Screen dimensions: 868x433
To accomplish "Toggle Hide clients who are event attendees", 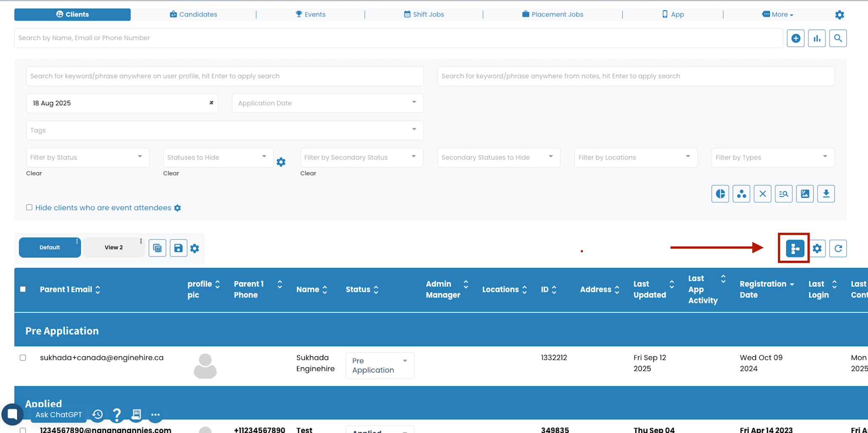I will (x=29, y=207).
